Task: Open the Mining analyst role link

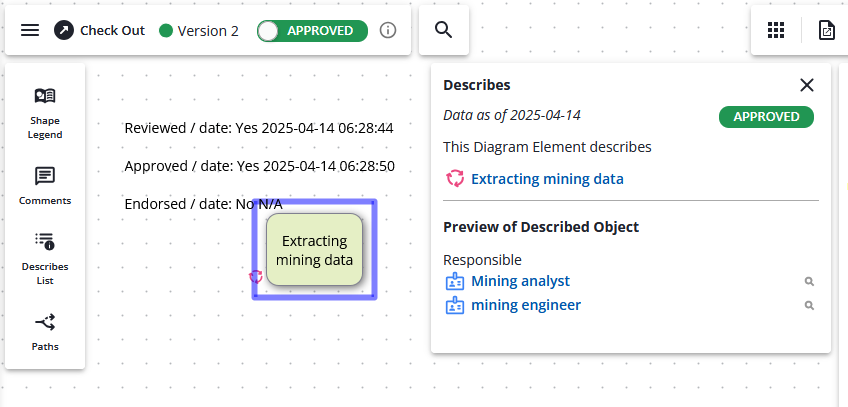Action: tap(520, 281)
